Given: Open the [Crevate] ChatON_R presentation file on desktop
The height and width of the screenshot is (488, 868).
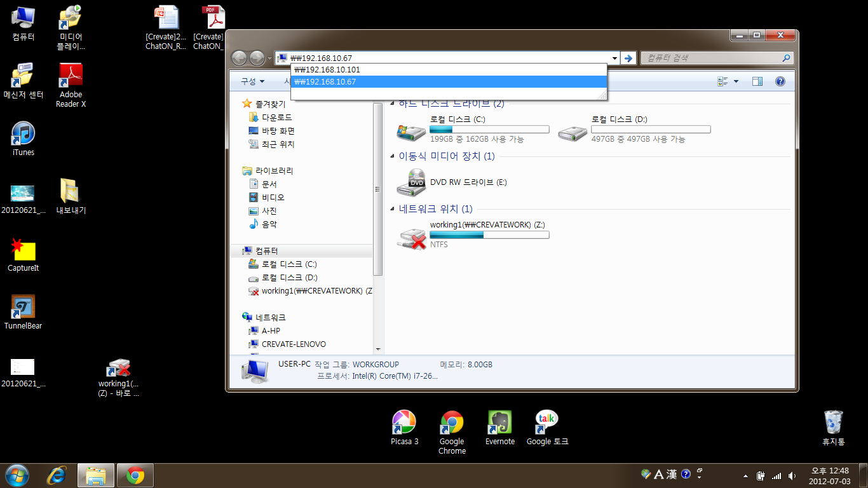Looking at the screenshot, I should (x=166, y=28).
